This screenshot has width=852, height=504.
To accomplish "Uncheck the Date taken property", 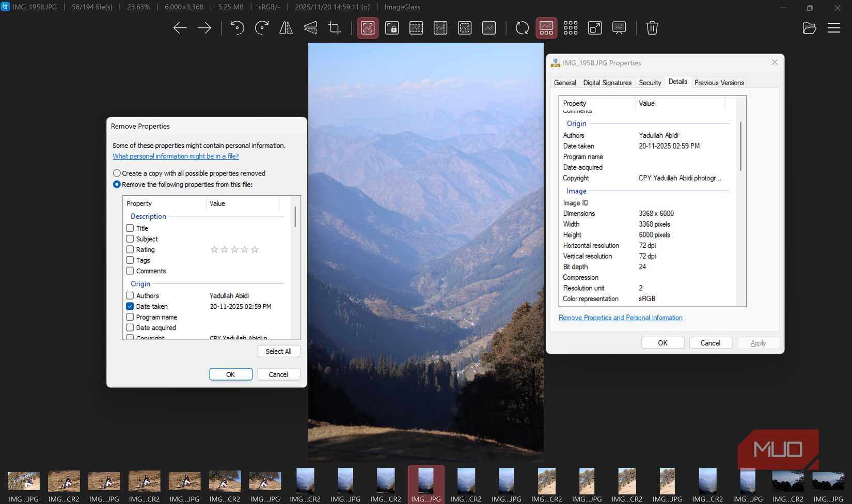I will [x=130, y=306].
